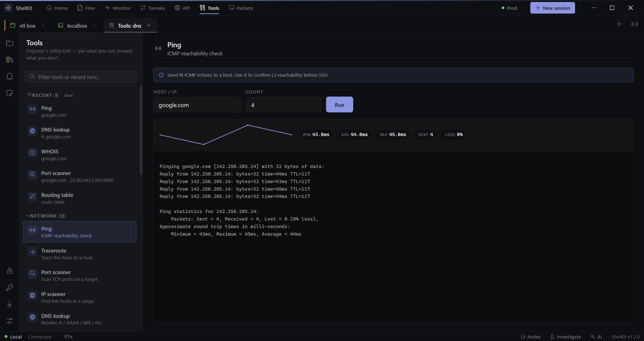This screenshot has height=341, width=644.
Task: Open the Home menu
Action: (x=57, y=8)
